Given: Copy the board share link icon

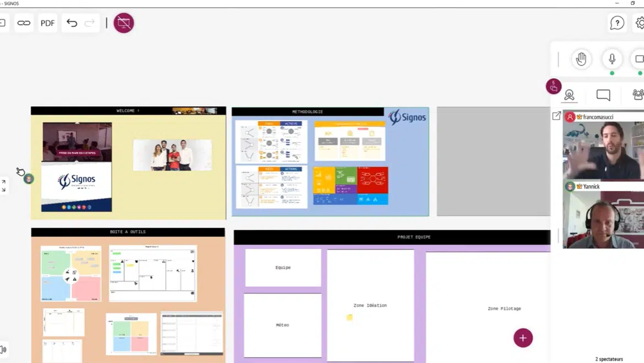Looking at the screenshot, I should click(24, 23).
